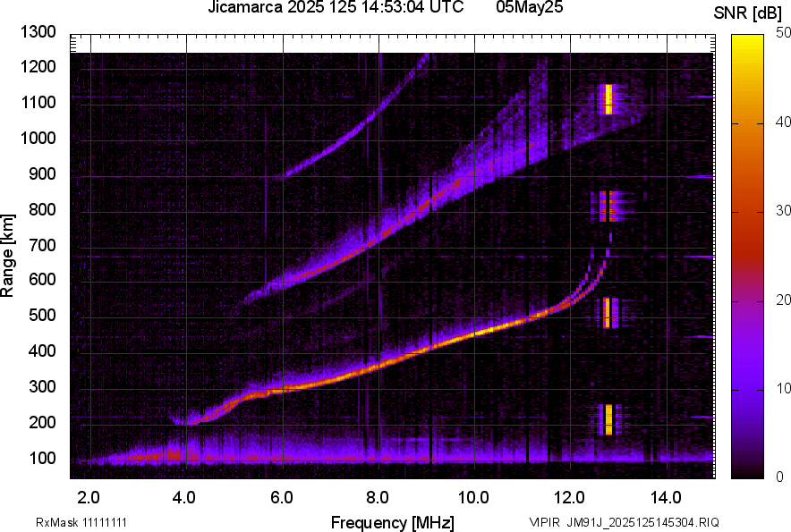
Task: Click the range tick label '500'
Action: [42, 315]
